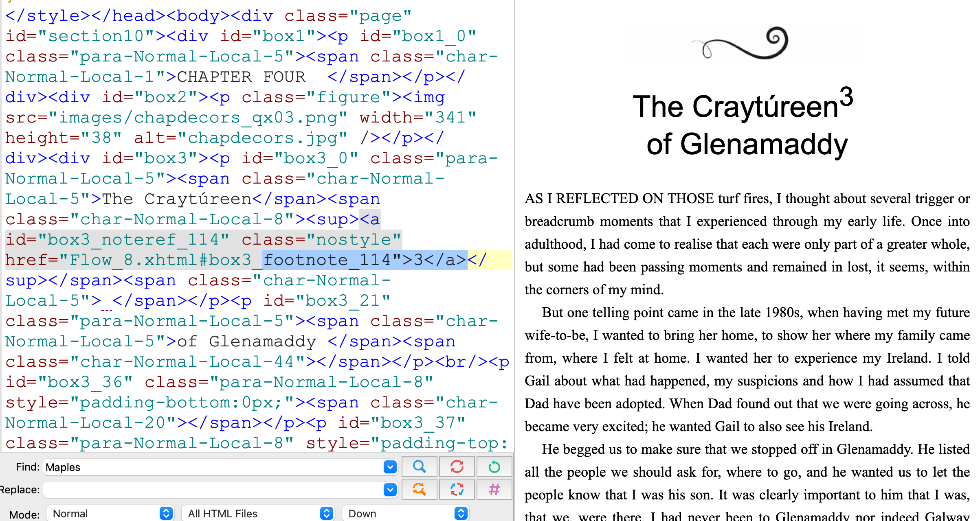Click the red circular-arrows Replace button

pos(457,466)
